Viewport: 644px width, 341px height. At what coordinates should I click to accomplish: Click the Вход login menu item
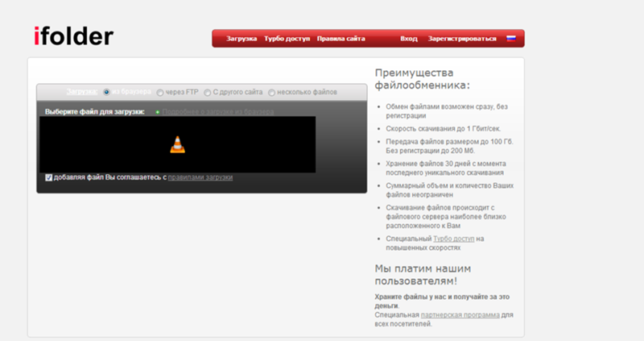click(409, 39)
